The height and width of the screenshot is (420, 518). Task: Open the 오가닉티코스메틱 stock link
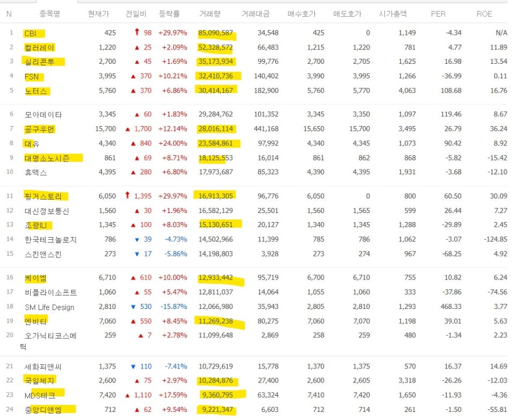tap(50, 336)
